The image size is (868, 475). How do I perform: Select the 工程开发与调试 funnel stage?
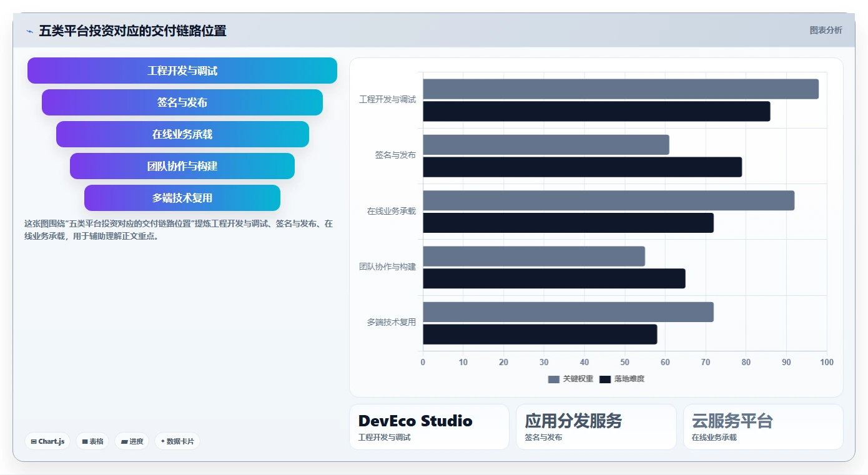pyautogui.click(x=182, y=71)
